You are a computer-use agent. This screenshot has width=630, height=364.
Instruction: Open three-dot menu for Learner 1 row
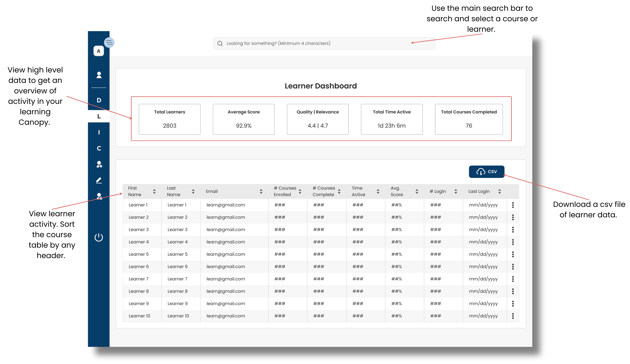click(513, 205)
